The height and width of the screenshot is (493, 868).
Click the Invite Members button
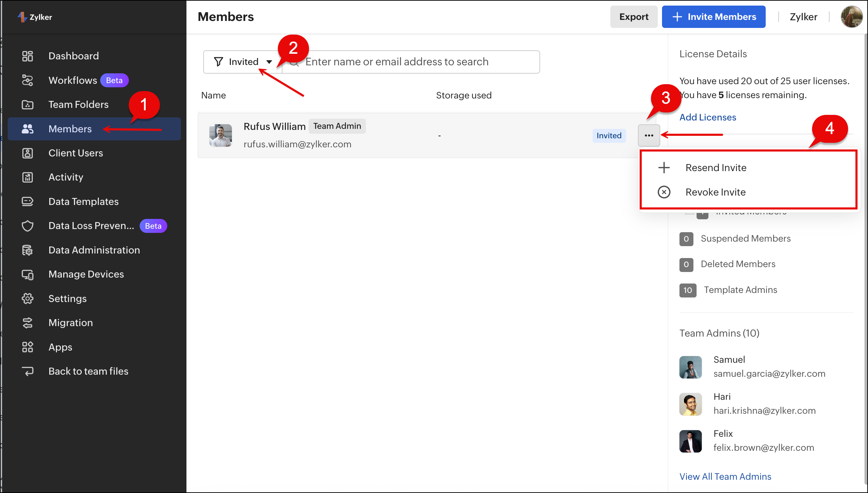coord(713,17)
